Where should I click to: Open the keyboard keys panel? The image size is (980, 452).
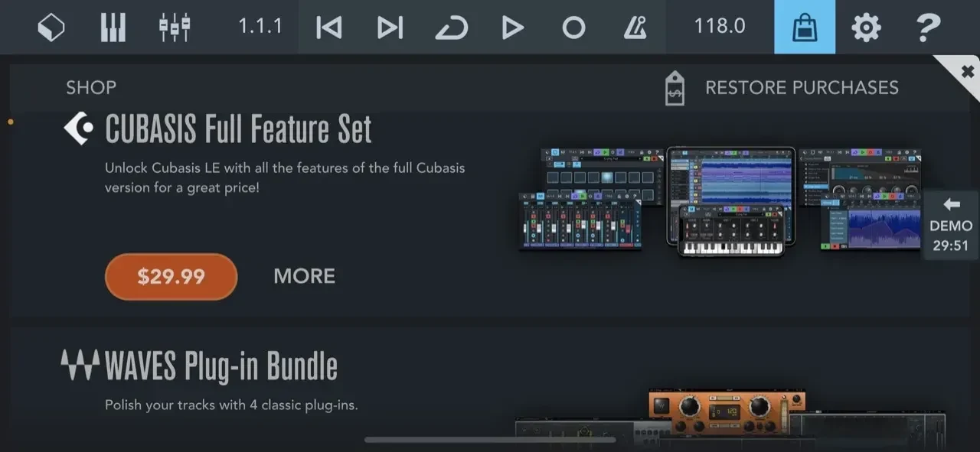113,28
